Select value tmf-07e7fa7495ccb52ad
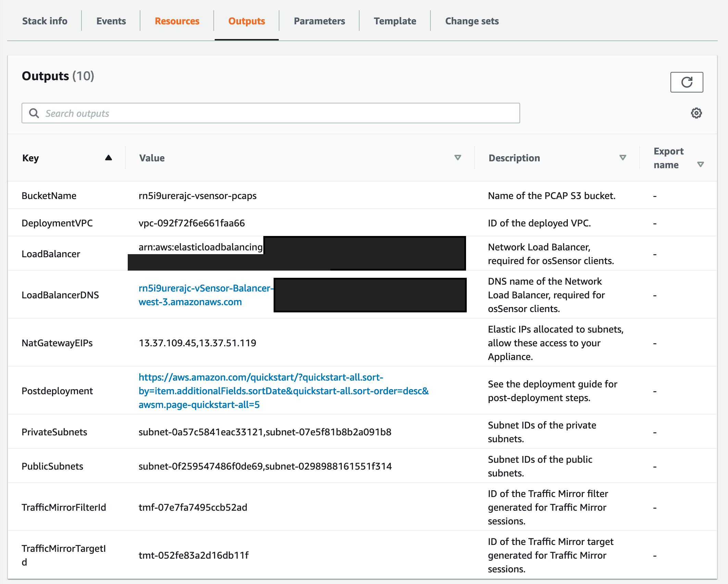Image resolution: width=728 pixels, height=584 pixels. (x=193, y=507)
